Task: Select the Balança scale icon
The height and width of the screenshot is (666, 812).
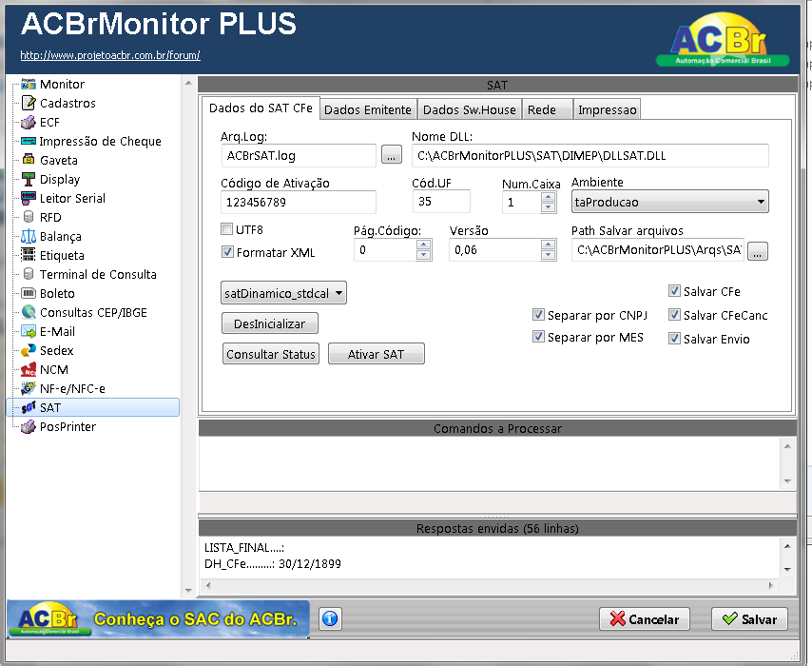Action: (x=28, y=236)
